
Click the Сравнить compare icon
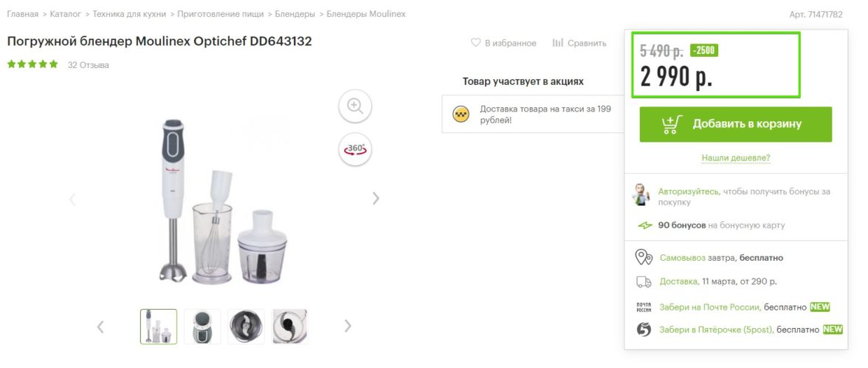point(557,43)
